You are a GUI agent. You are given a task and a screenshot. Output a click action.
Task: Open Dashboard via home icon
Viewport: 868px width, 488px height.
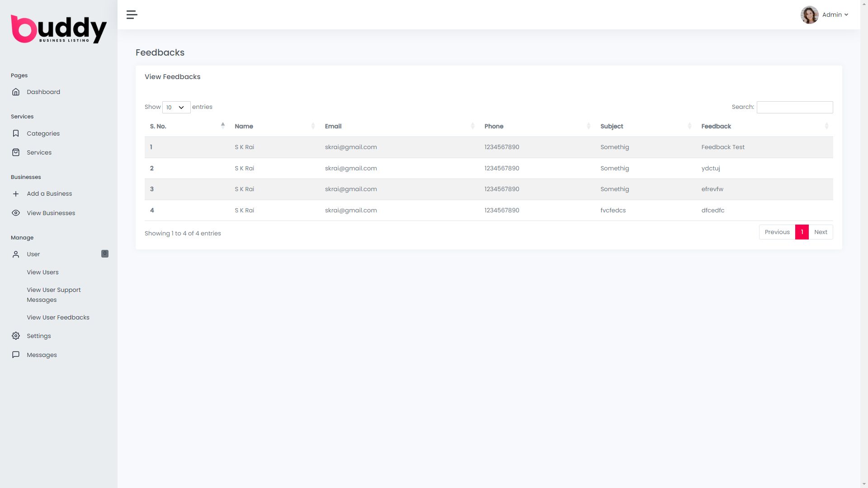coord(16,92)
